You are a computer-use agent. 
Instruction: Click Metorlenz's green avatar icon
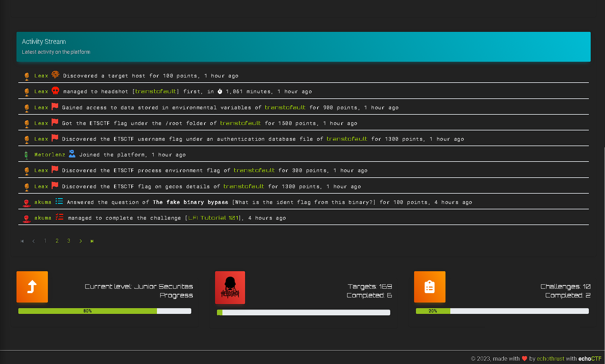(x=26, y=155)
